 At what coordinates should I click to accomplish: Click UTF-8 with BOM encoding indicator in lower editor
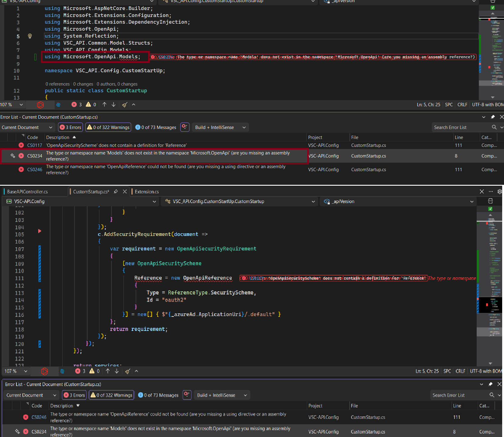click(x=485, y=371)
